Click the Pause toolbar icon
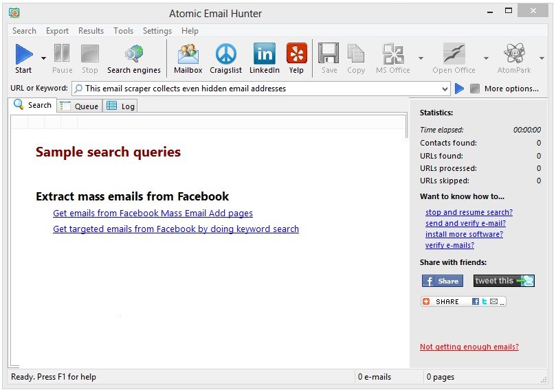The image size is (556, 392). (x=62, y=54)
